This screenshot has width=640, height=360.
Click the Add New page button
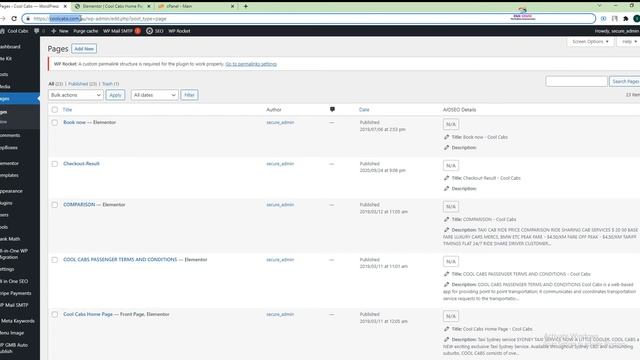84,49
